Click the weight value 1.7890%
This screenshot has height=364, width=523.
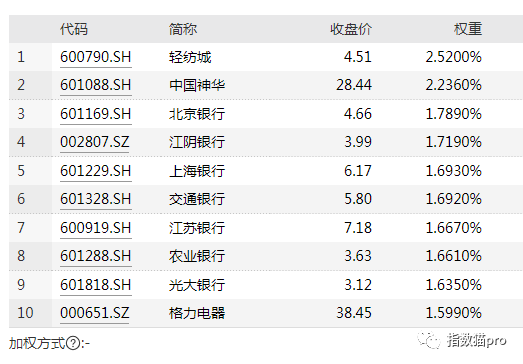tap(454, 114)
